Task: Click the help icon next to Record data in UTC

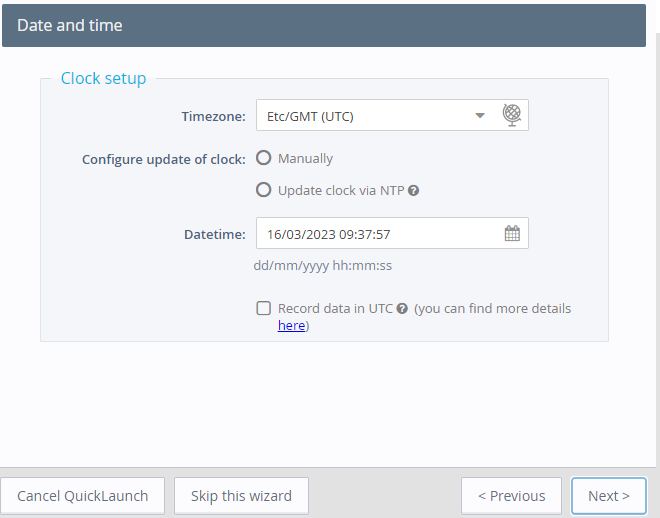Action: [402, 309]
